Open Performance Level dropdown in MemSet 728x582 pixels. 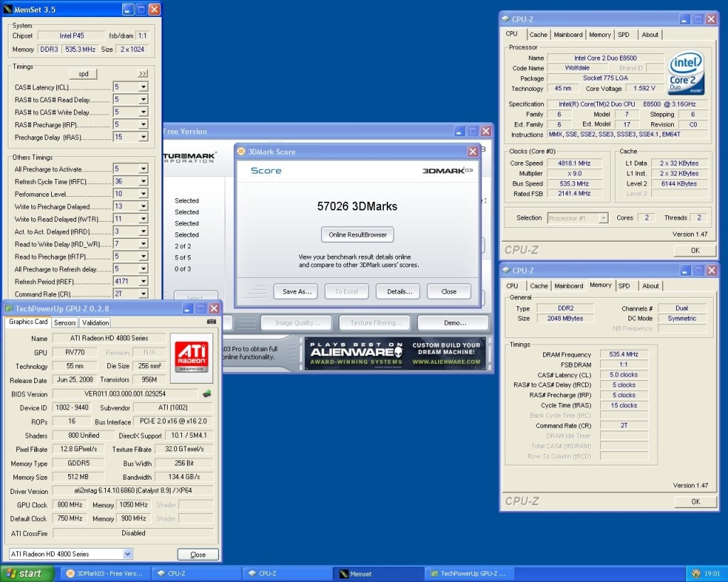pyautogui.click(x=144, y=194)
